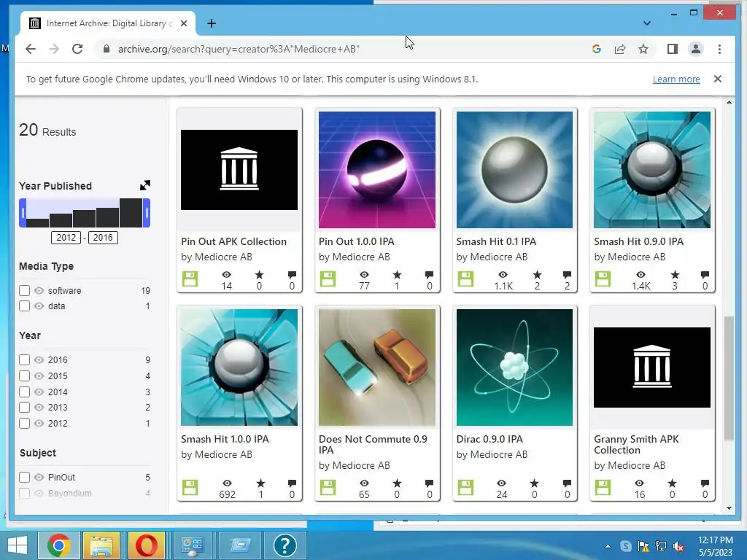Open a new browser tab
Screen dimensions: 747x560
click(x=212, y=23)
